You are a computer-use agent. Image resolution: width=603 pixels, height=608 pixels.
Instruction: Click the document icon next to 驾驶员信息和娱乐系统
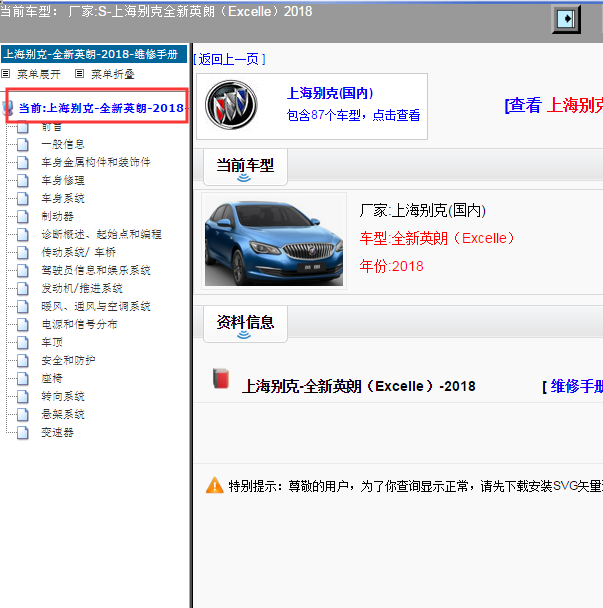click(x=23, y=271)
